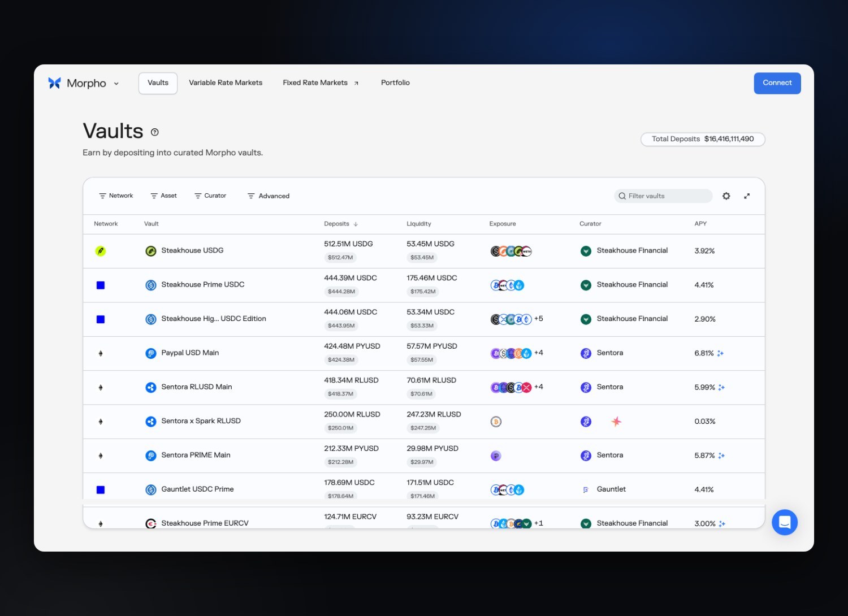
Task: Click the 247.23M RLUSD liquidity value
Action: pyautogui.click(x=434, y=414)
